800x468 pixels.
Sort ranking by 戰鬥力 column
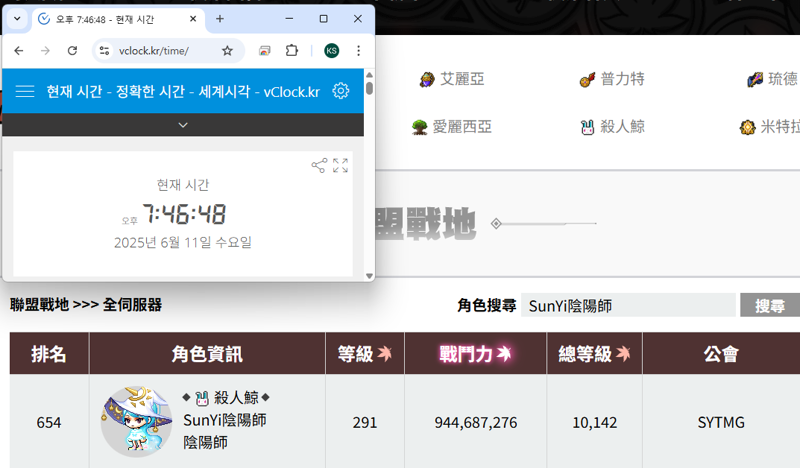coord(476,354)
